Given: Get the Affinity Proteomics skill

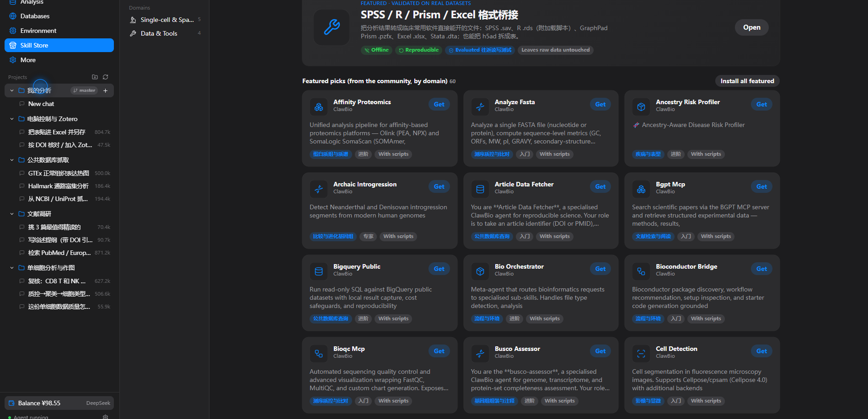Looking at the screenshot, I should click(x=439, y=105).
